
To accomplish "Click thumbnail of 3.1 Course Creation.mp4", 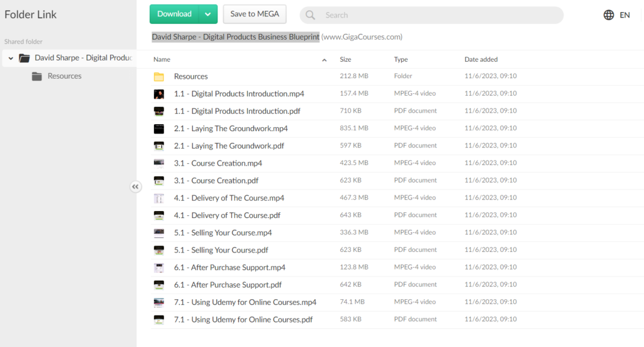I will click(x=159, y=163).
